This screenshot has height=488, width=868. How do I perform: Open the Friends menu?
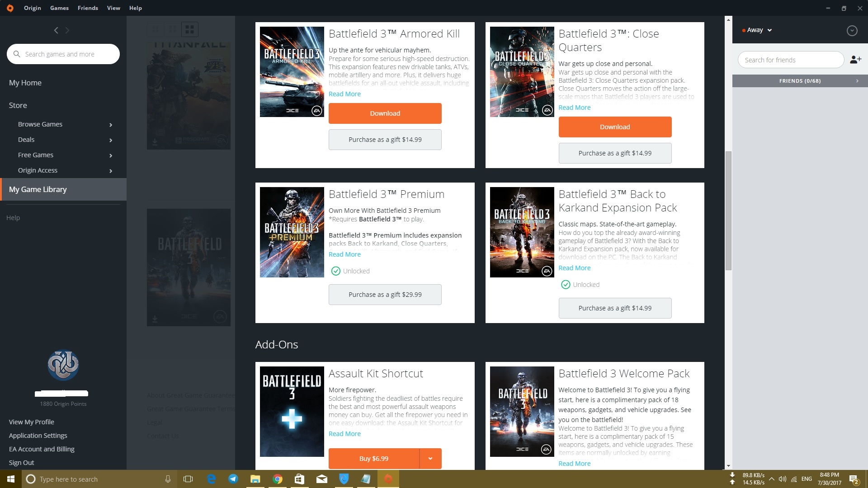(88, 8)
